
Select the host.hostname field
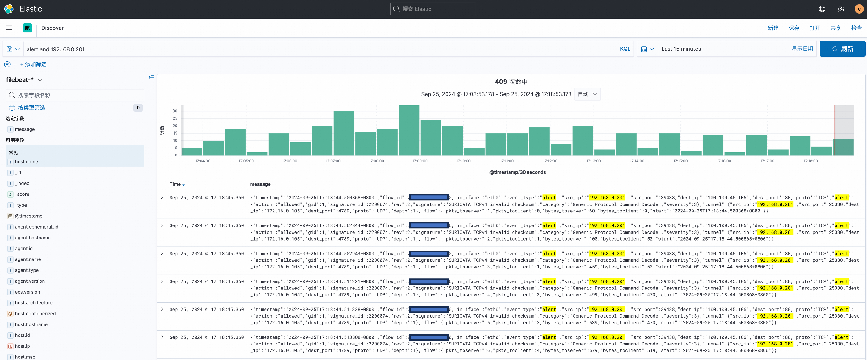31,324
